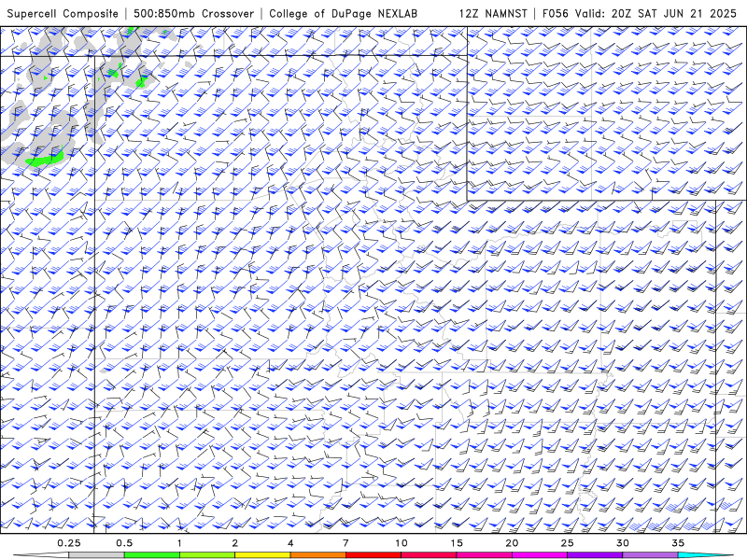This screenshot has width=747, height=560.
Task: Click the '12Z NAMNST' model run label
Action: click(x=493, y=13)
